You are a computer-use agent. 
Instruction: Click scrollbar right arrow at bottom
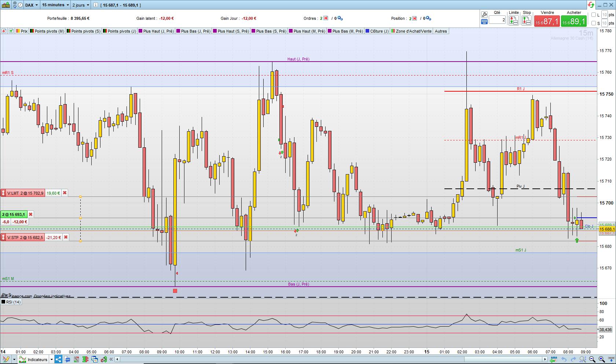pyautogui.click(x=545, y=360)
